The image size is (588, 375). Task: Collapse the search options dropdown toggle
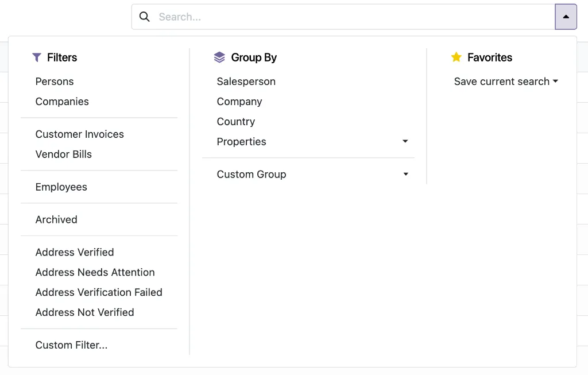(x=566, y=17)
